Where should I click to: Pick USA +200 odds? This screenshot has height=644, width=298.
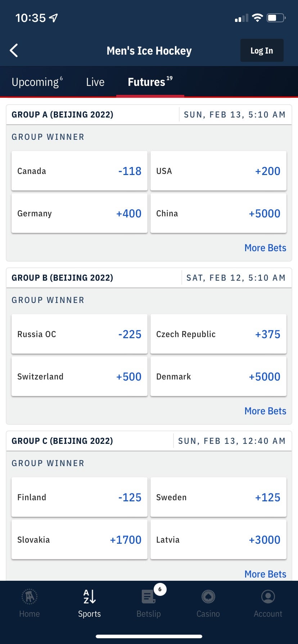[218, 171]
